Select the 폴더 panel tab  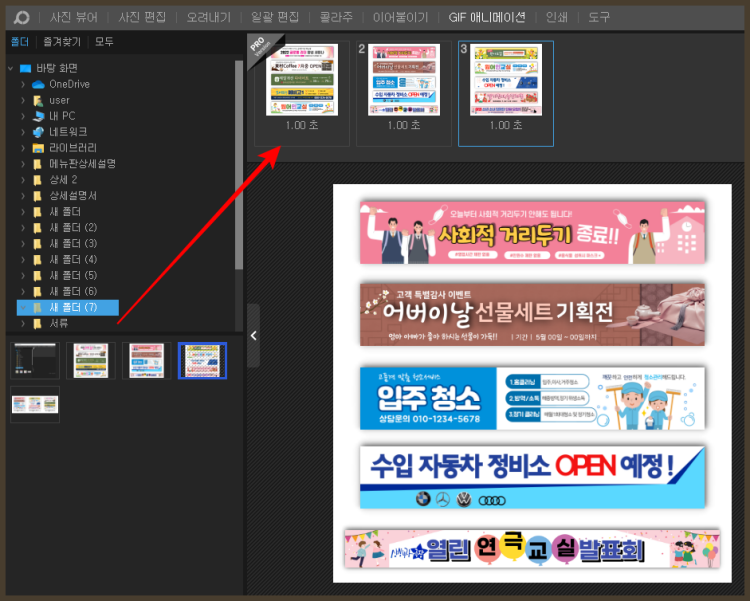(20, 42)
